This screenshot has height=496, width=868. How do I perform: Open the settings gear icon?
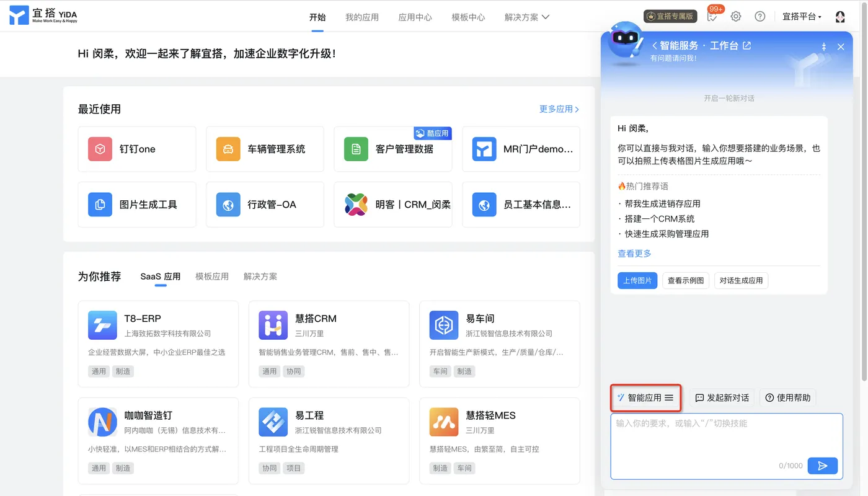[736, 17]
